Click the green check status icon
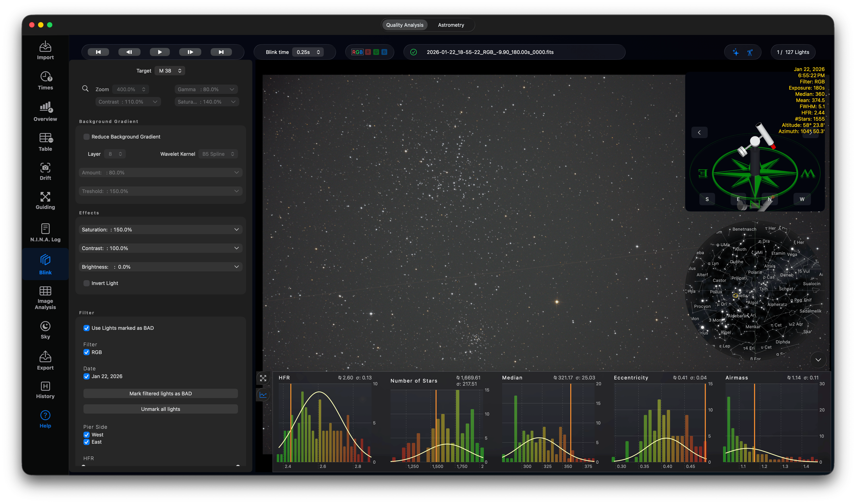Screen dimensions: 856x504 (x=414, y=52)
